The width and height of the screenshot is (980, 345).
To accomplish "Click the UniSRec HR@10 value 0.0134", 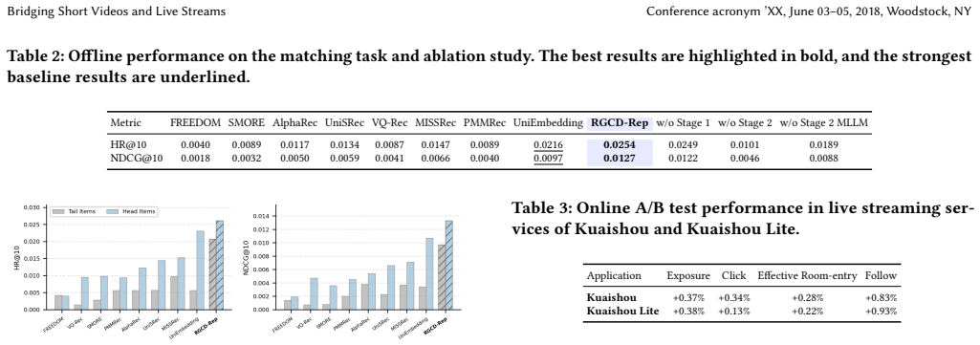I will [344, 145].
